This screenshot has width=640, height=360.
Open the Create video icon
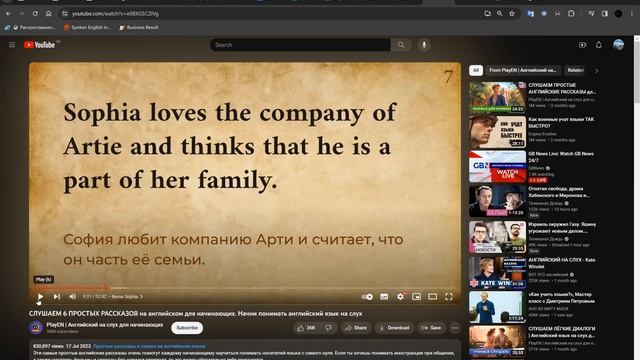(x=582, y=45)
